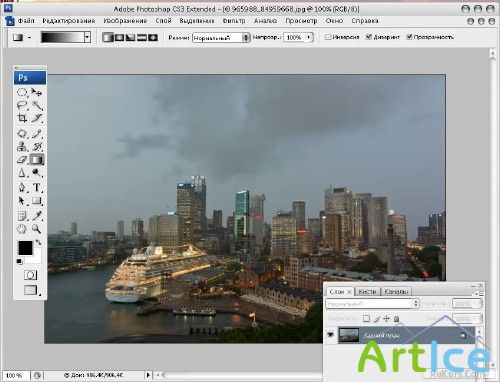The height and width of the screenshot is (382, 500).
Task: Switch to the Каналы tab
Action: coord(396,292)
